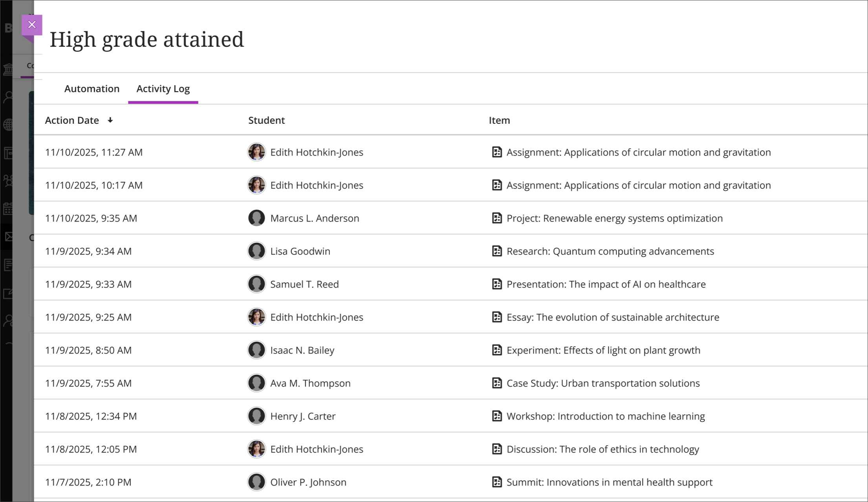Screen dimensions: 868x502
Task: Toggle the Action Date sort arrow
Action: [110, 121]
